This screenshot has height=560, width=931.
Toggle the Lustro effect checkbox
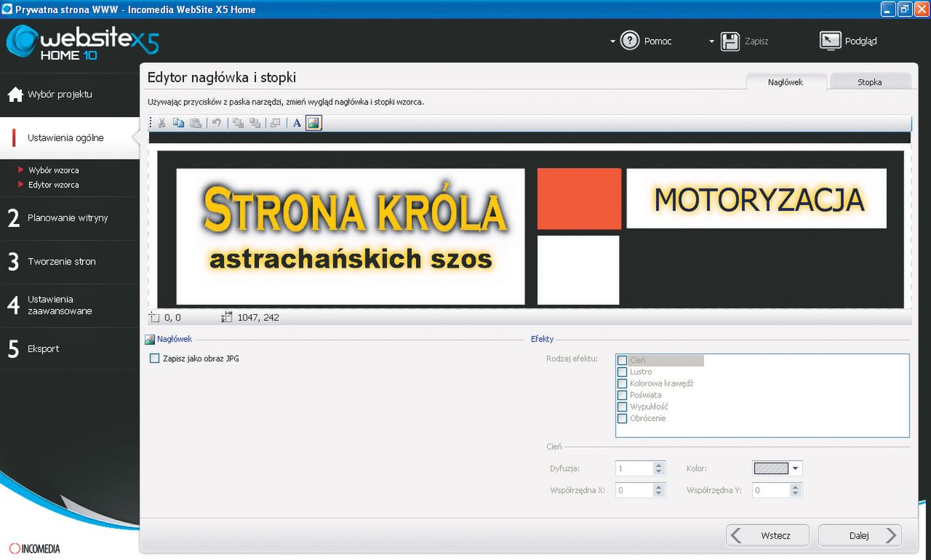click(622, 372)
